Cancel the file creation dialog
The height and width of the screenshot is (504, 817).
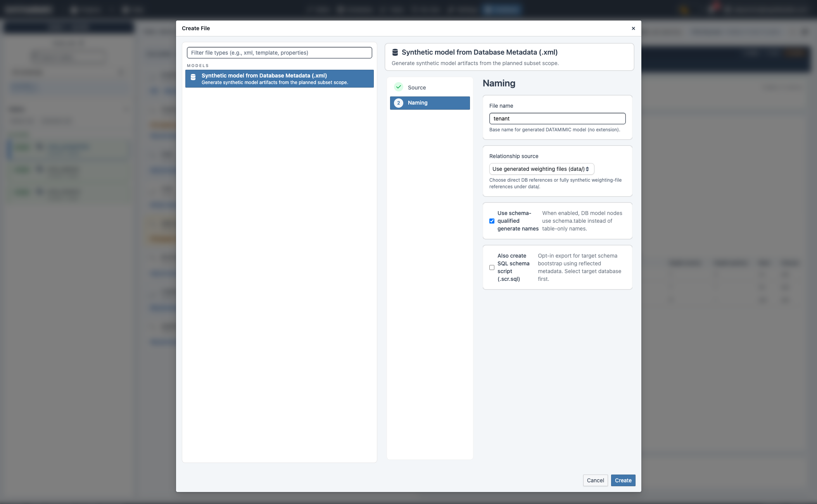(x=596, y=480)
